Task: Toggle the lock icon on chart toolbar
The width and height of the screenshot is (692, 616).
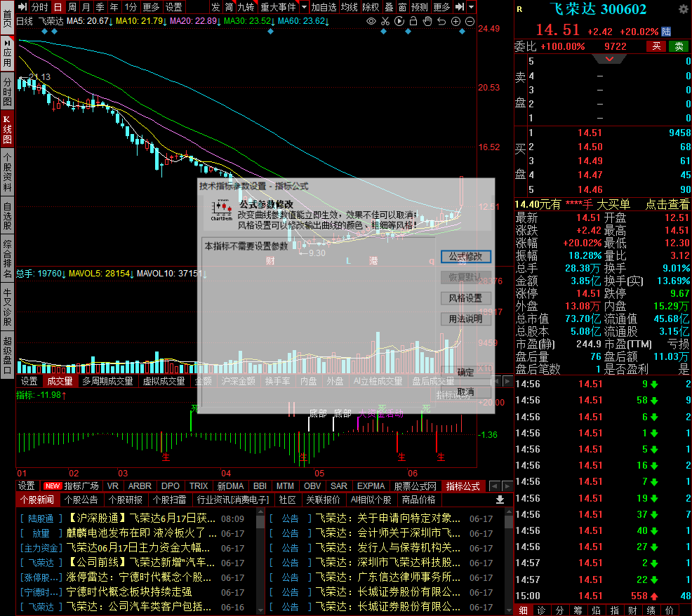Action: point(413,21)
